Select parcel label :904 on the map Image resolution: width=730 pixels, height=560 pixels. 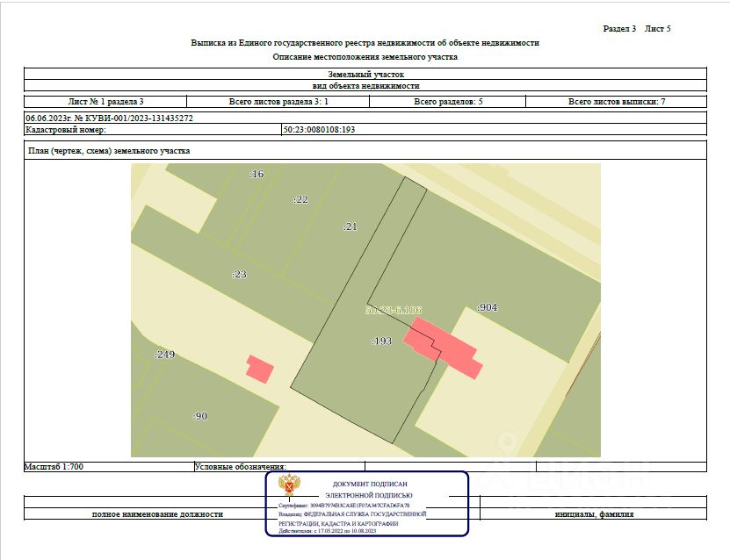[x=487, y=308]
